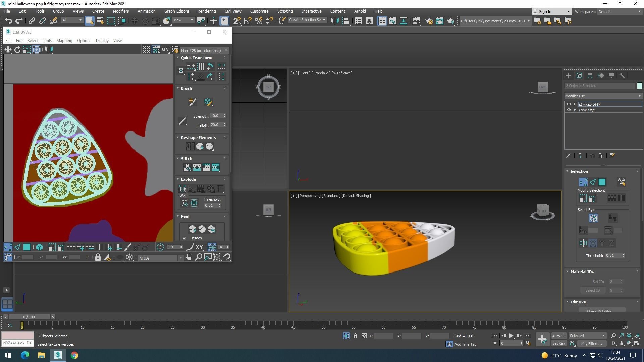Toggle the Detach checkbox under Peel
Screen dimensions: 644x362
184,238
